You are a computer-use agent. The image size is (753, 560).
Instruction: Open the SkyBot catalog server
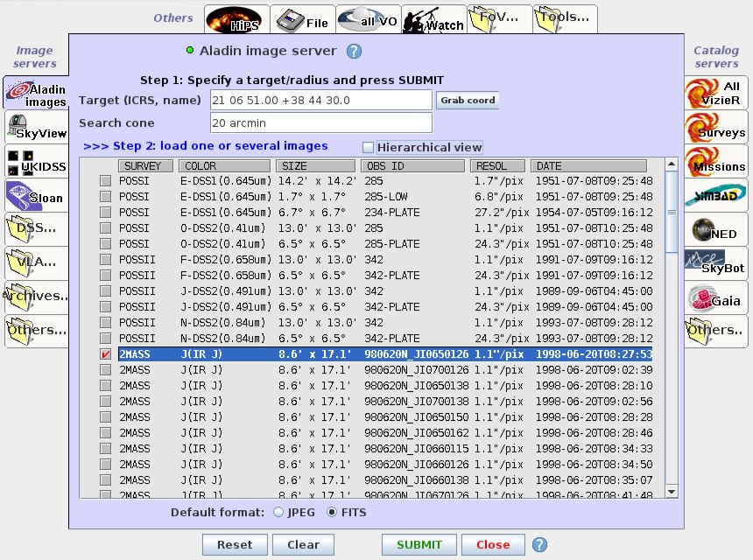(716, 263)
